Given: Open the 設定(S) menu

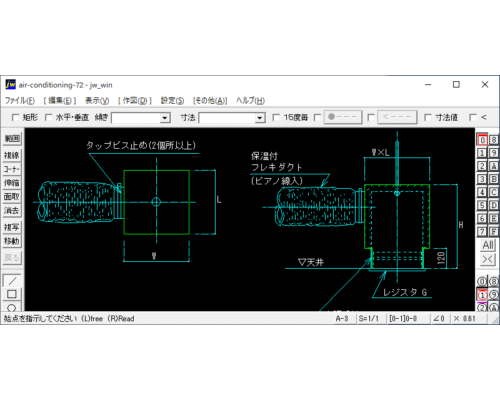Looking at the screenshot, I should click(172, 100).
